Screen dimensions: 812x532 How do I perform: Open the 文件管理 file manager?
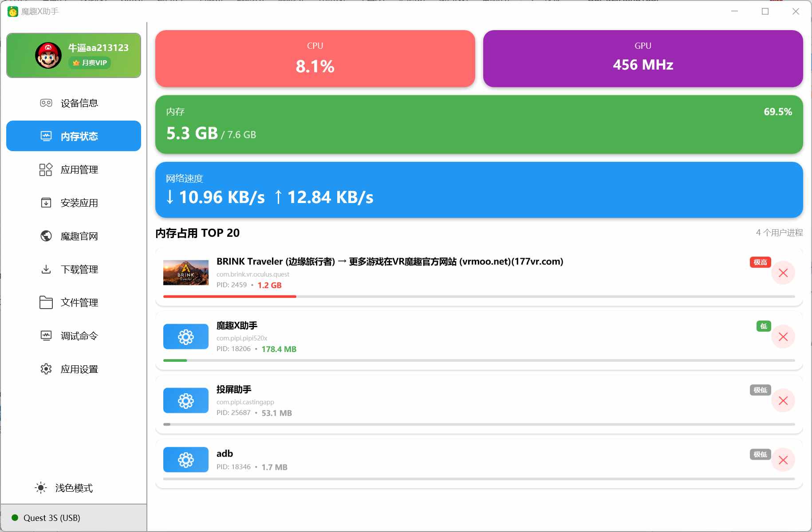point(73,302)
